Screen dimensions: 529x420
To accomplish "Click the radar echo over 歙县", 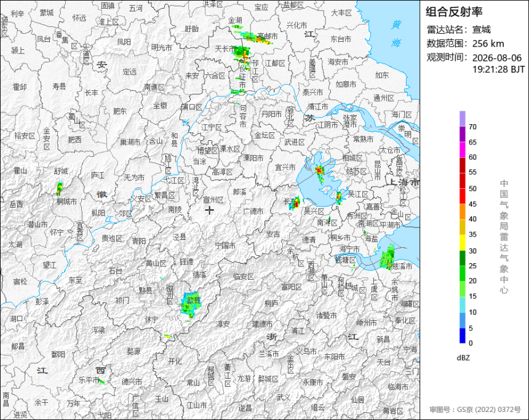I will click(191, 304).
